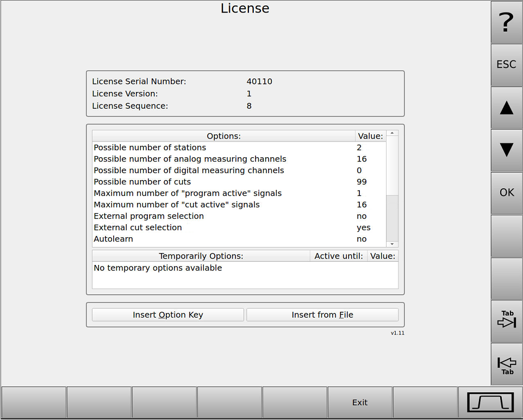523x420 pixels.
Task: Click the Temporarily Options header
Action: tap(201, 256)
